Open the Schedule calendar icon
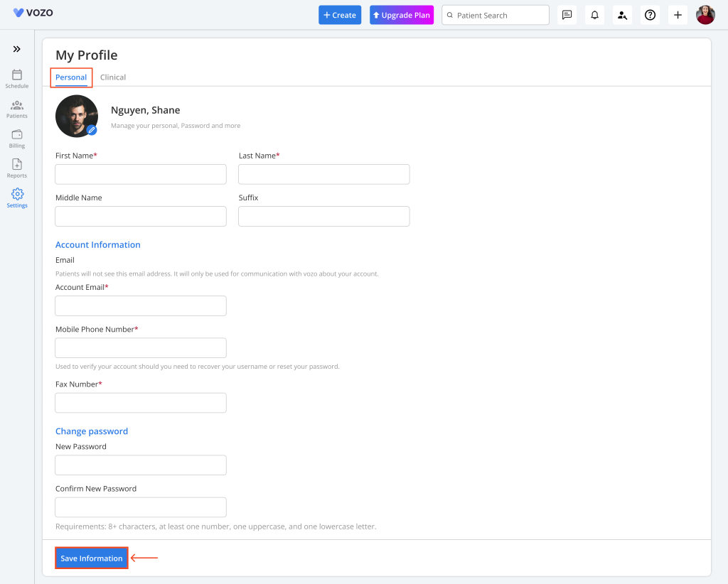The image size is (728, 584). [x=17, y=75]
